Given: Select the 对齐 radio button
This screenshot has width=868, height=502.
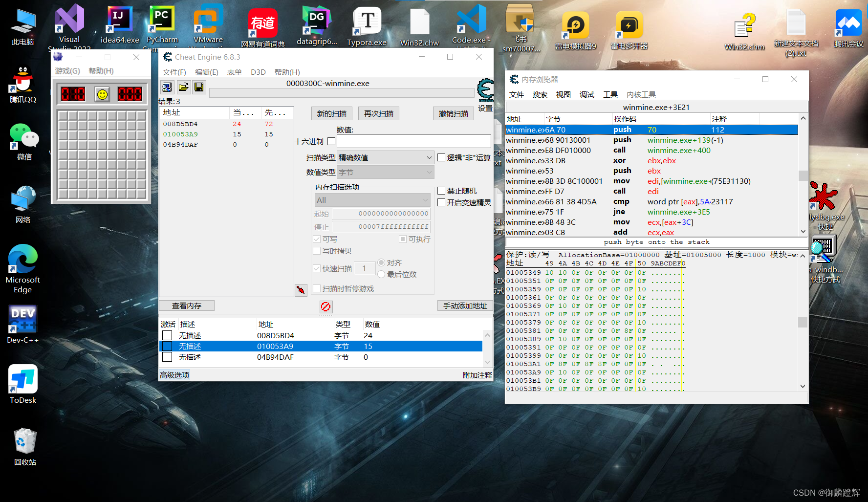Looking at the screenshot, I should tap(381, 262).
